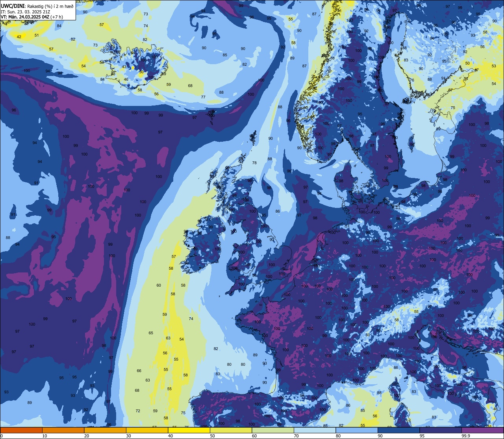This screenshot has width=504, height=439.
Task: Select the yellow legend swatch between 40 and 50
Action: tap(189, 430)
